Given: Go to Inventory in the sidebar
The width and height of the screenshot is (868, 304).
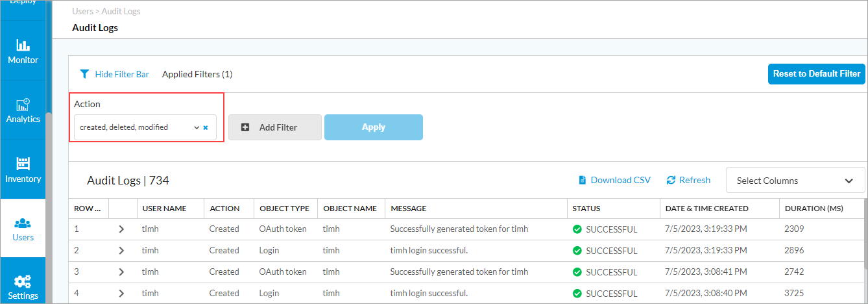Looking at the screenshot, I should coord(23,170).
